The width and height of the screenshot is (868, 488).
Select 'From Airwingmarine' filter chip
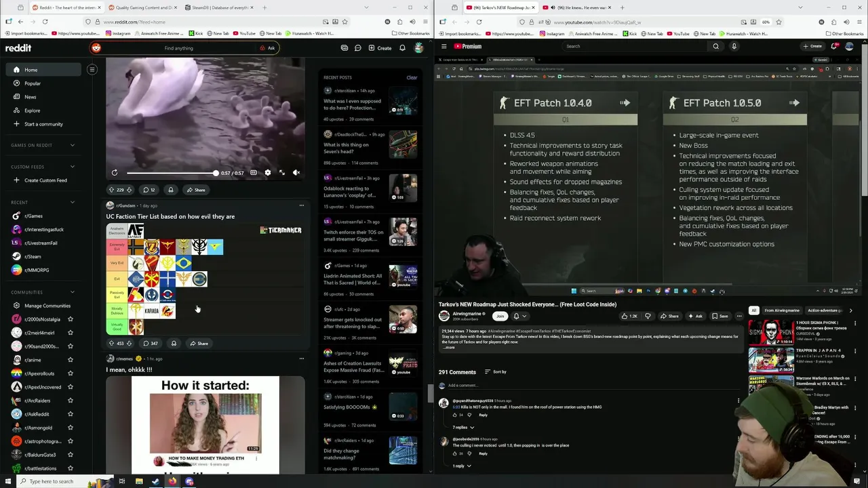click(x=782, y=310)
